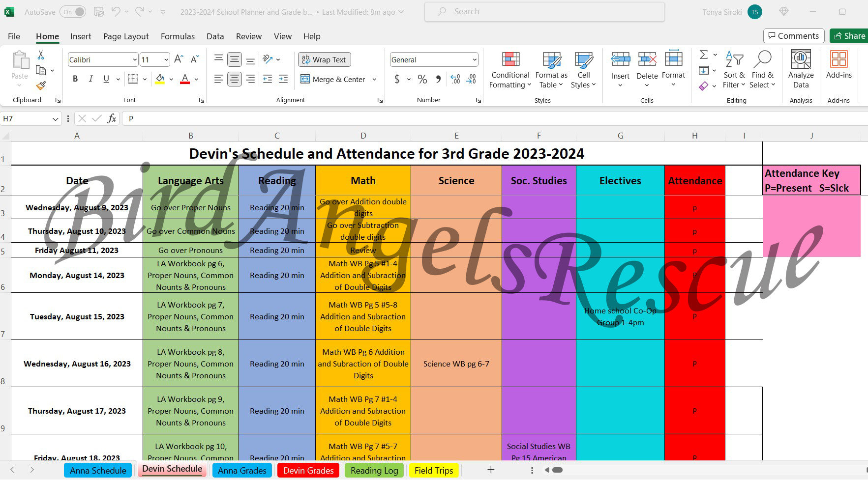868x480 pixels.
Task: Open the font size dropdown
Action: pyautogui.click(x=166, y=60)
